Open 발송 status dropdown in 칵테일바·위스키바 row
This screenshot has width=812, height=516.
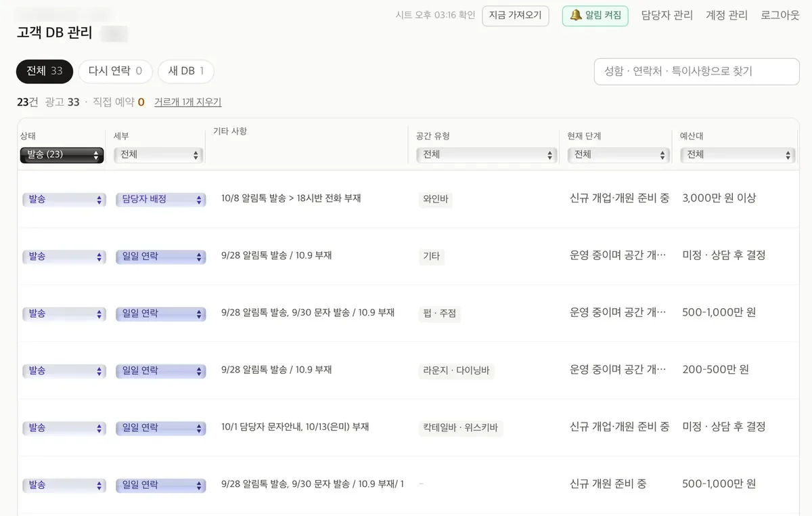(64, 429)
